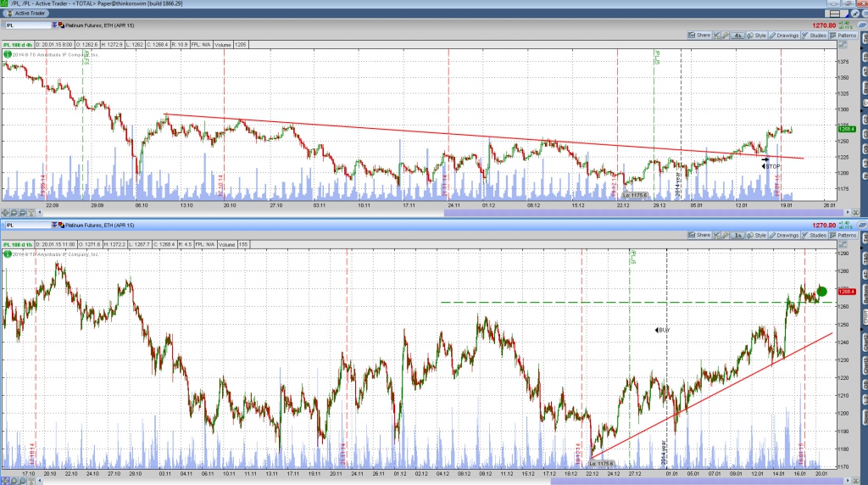Open Drawings tools in upper chart toolbar

click(x=786, y=36)
